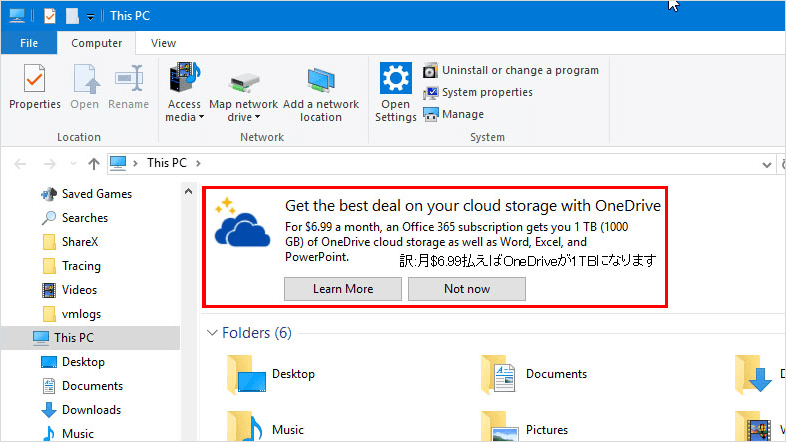Click navigation pane scroll up arrow
Viewport: 786px width, 442px height.
tap(188, 191)
